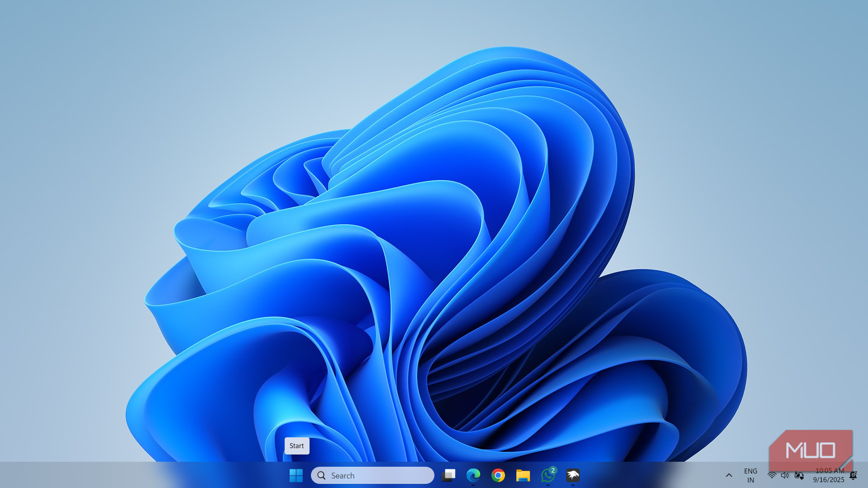The height and width of the screenshot is (488, 868).
Task: Open the eagle icon app on the taskbar
Action: tap(573, 475)
